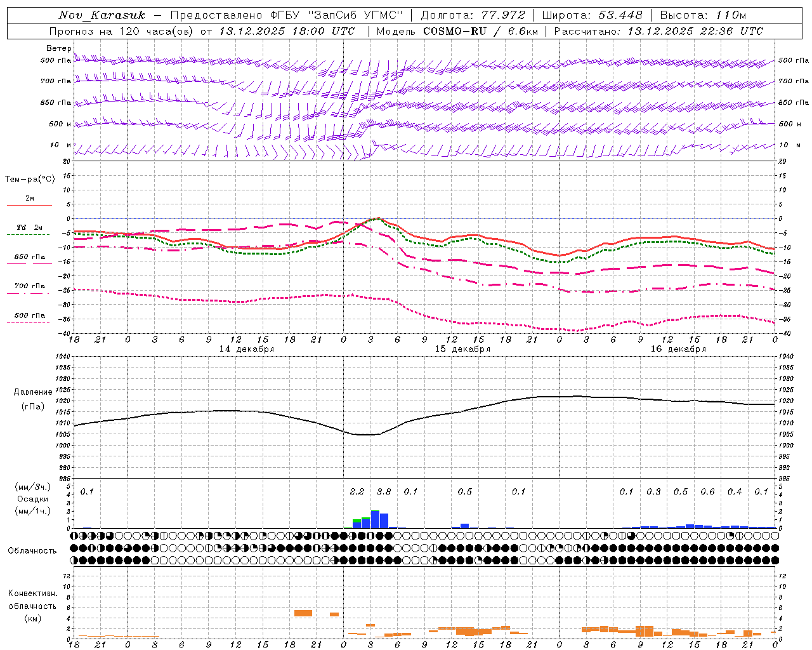Click the 'Осадки' precipitation label

[33, 499]
